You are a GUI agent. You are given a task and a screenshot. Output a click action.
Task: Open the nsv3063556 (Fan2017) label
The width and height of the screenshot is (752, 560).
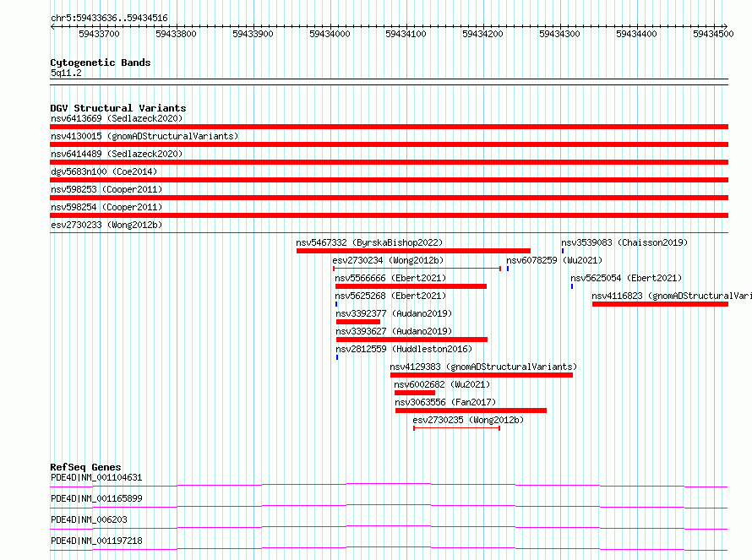445,402
